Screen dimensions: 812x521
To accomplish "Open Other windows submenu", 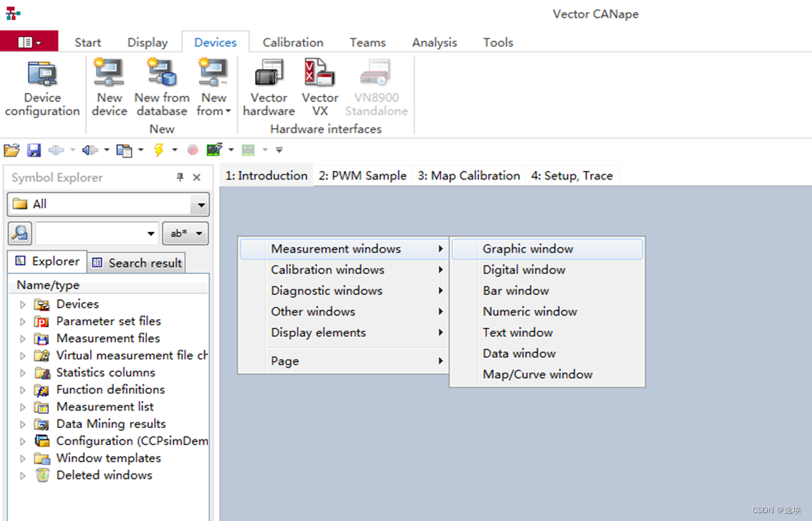I will click(x=343, y=311).
